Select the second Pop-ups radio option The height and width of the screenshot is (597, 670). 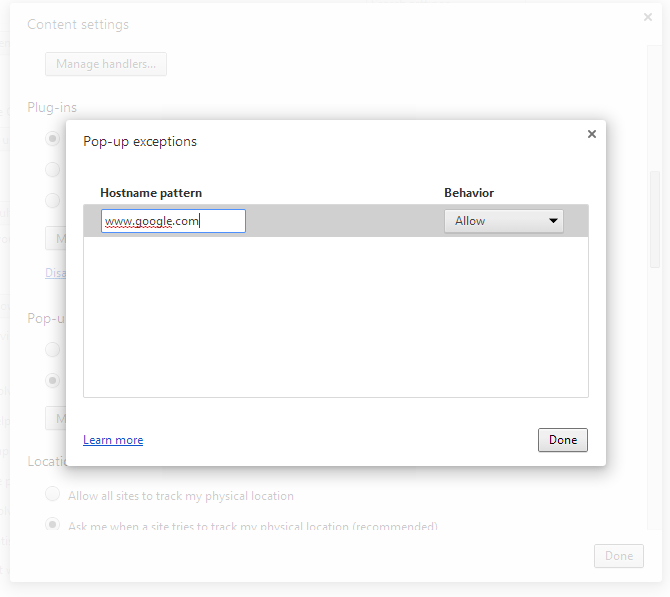tap(53, 380)
